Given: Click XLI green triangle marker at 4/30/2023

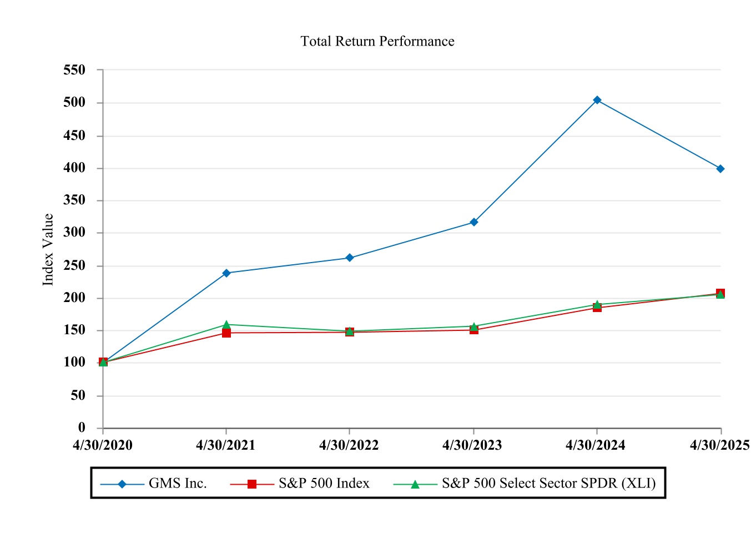Looking at the screenshot, I should coord(474,326).
